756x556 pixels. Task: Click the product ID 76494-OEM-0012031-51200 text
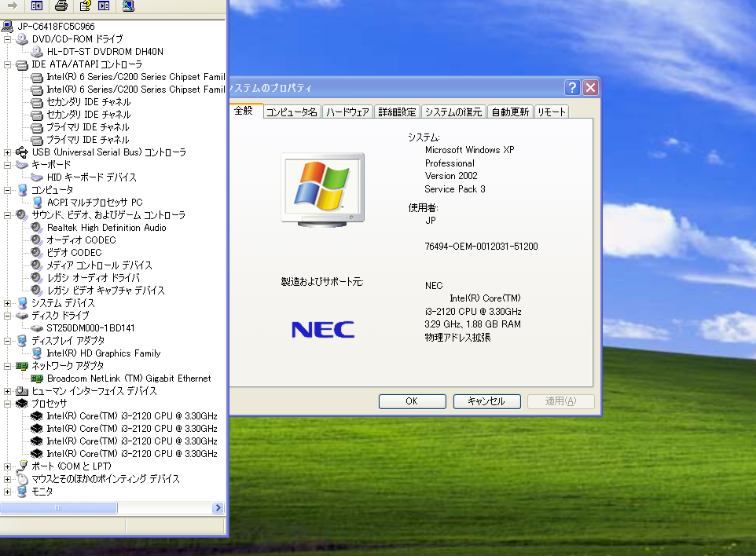[x=481, y=247]
